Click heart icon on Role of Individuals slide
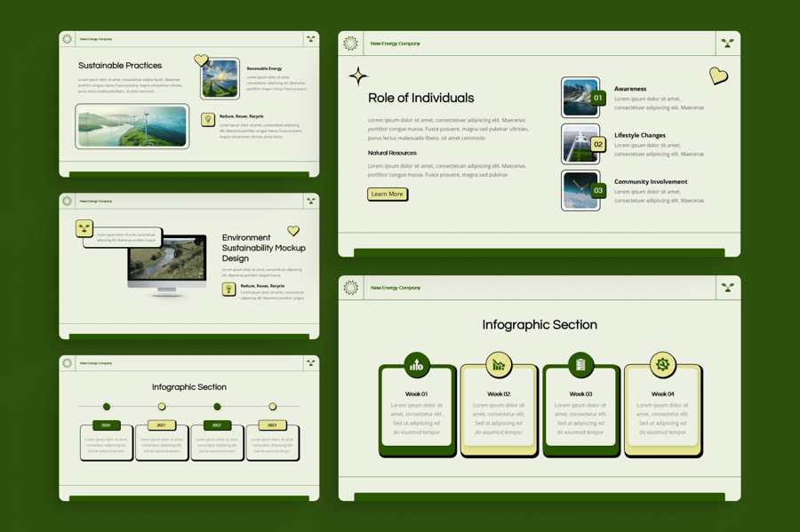Screen dimensions: 800x532 coord(718,76)
